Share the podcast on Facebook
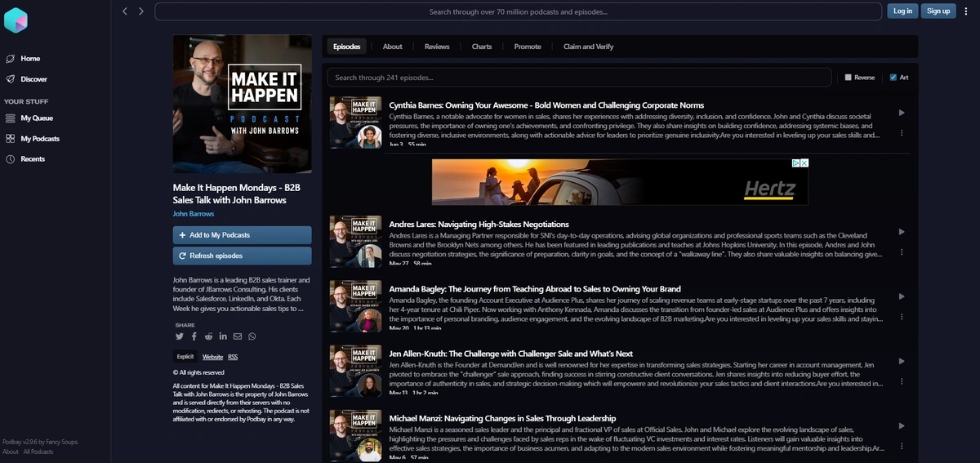This screenshot has width=980, height=463. click(x=194, y=336)
